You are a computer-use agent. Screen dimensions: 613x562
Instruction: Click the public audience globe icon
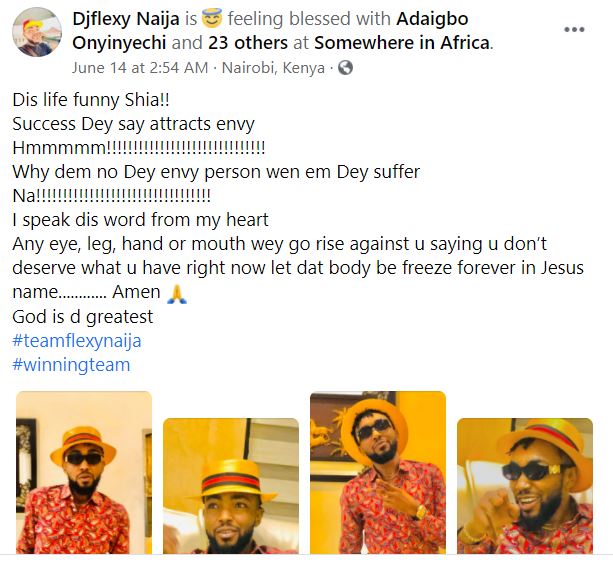346,68
